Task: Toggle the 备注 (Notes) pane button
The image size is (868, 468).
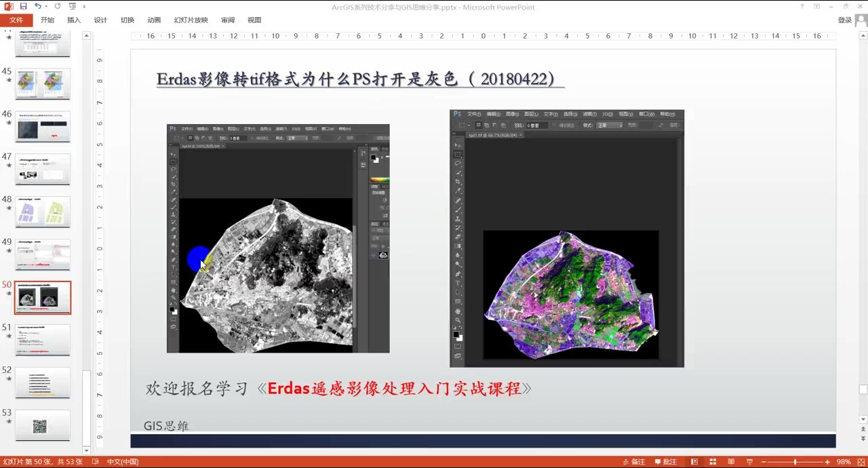Action: click(633, 462)
